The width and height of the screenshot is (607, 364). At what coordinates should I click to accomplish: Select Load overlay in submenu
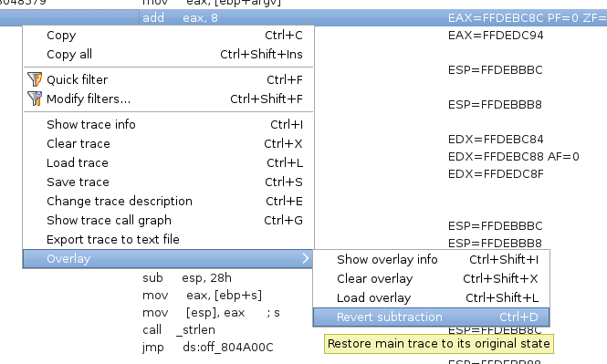431,297
